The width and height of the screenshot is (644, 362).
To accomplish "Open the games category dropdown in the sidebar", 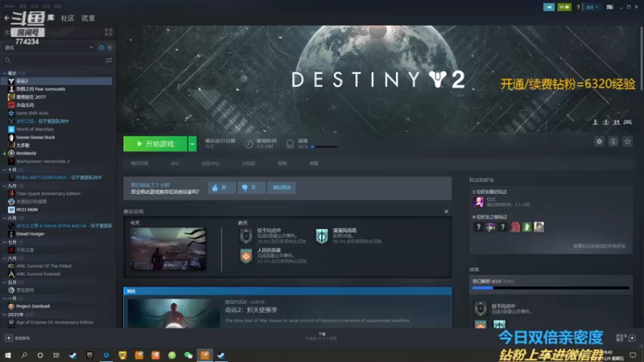I will coord(49,47).
